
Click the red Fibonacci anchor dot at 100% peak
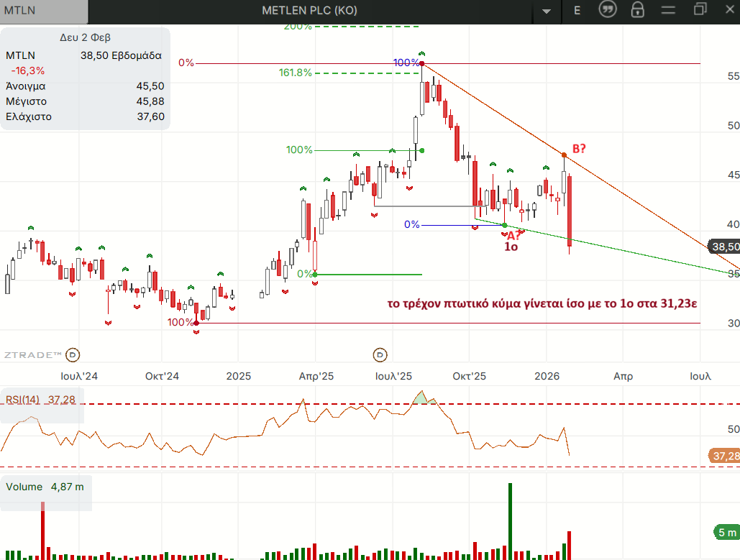point(421,64)
